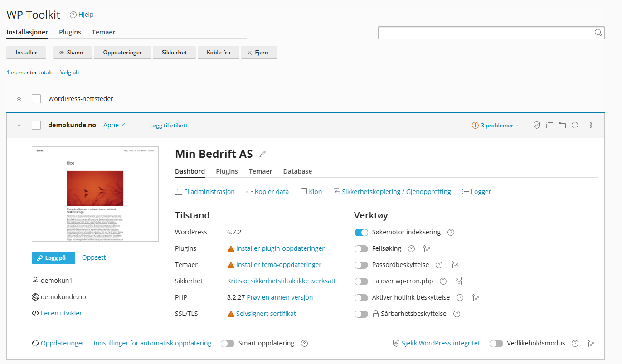Screen dimensions: 622x364
Task: Expand the 3 problemer dropdown
Action: pyautogui.click(x=495, y=126)
